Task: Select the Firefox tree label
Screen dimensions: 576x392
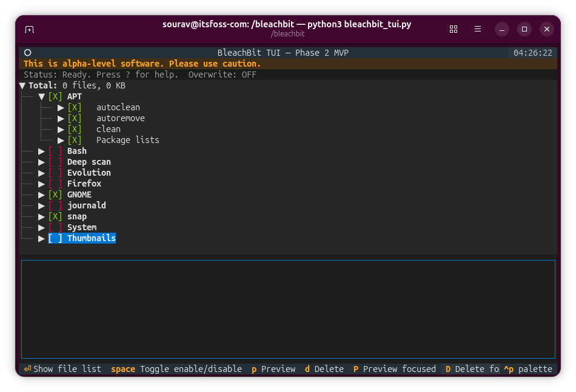Action: point(84,184)
